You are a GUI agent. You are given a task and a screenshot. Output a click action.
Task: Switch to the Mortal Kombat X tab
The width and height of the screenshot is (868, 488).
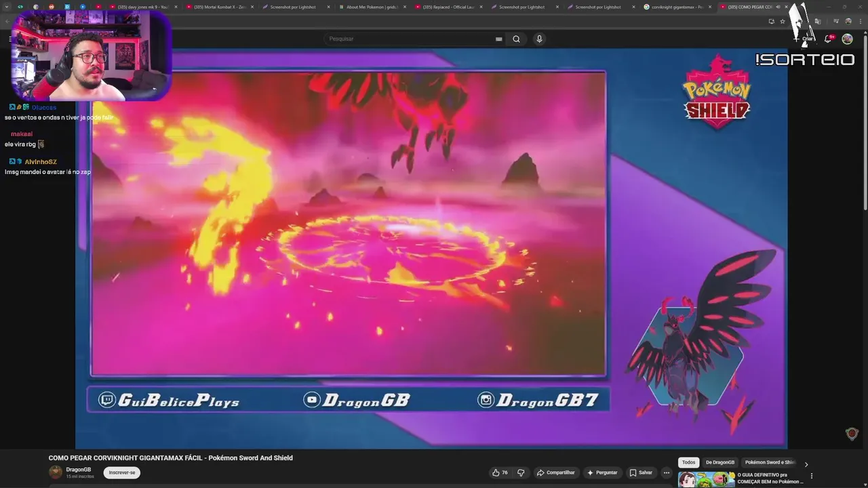(218, 7)
